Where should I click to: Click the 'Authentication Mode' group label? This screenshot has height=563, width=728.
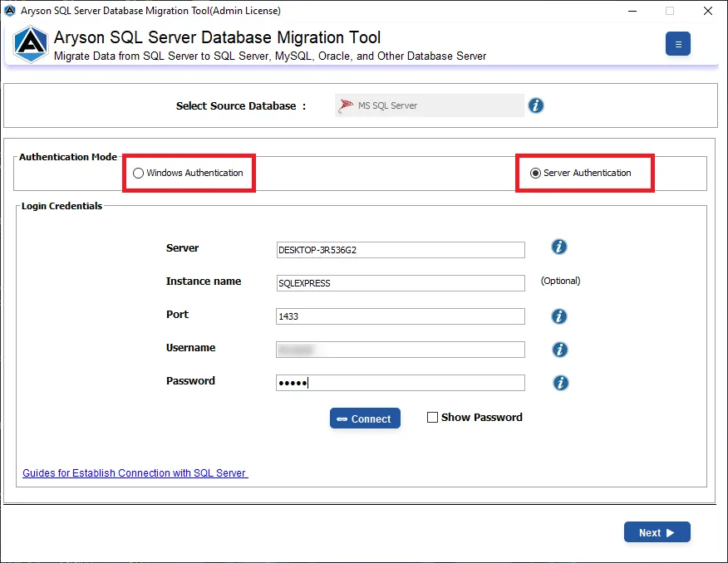click(68, 157)
